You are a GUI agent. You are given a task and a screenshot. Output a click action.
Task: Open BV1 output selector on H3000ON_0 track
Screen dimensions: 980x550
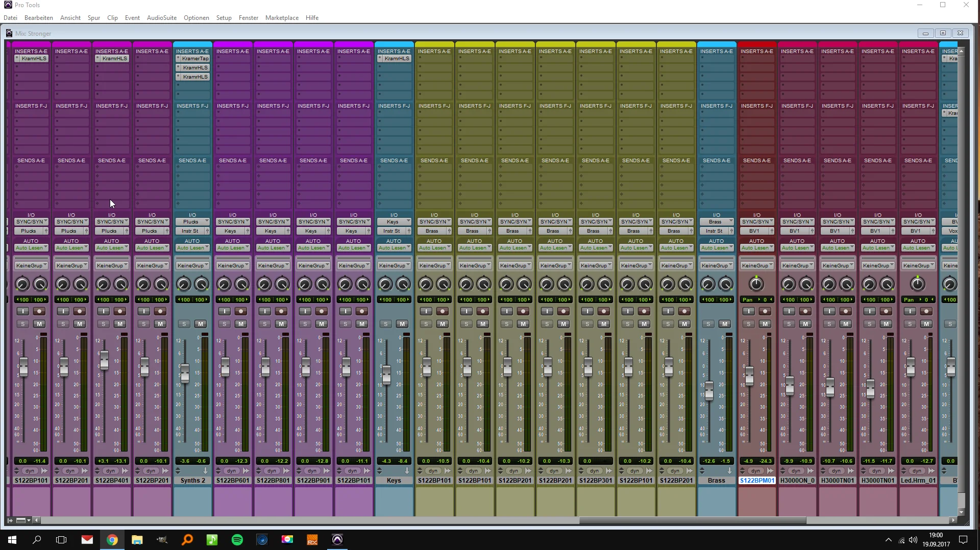click(x=794, y=231)
